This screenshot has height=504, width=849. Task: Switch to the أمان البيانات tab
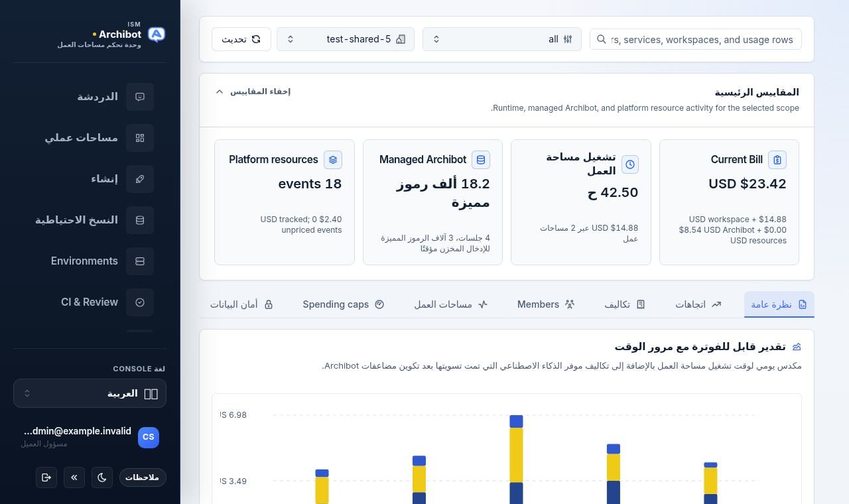[241, 304]
